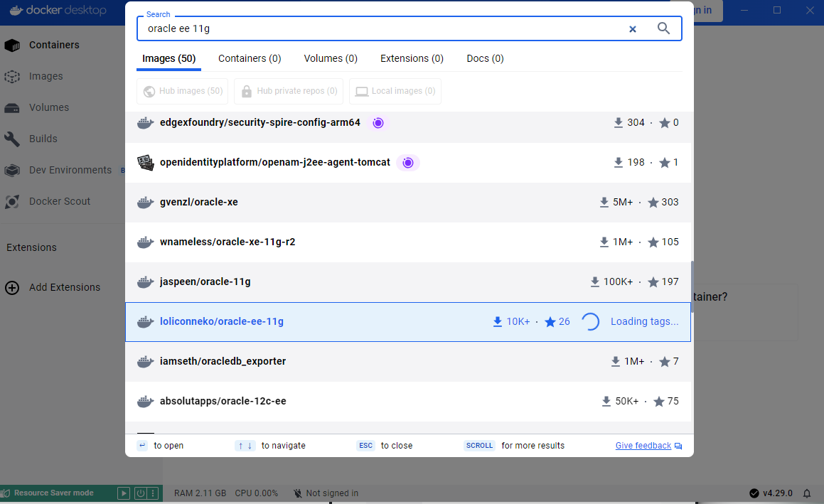
Task: Switch to the Extensions (0) tab
Action: pos(412,58)
